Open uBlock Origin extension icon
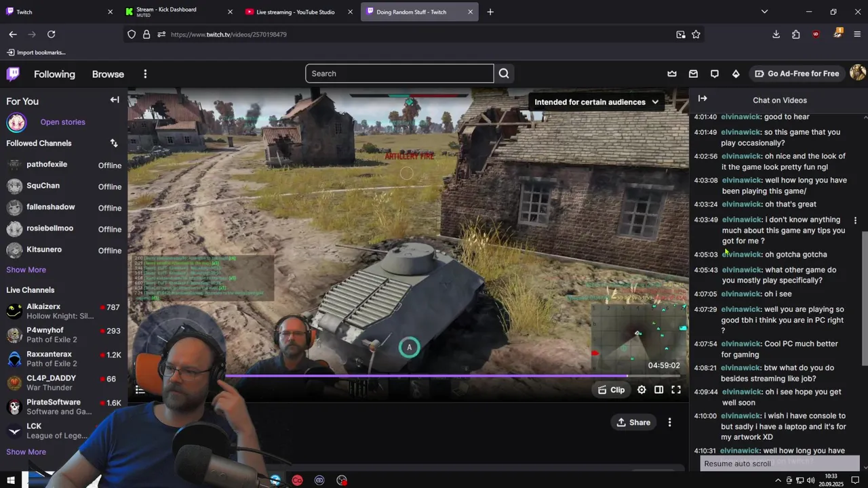Screen dimensions: 868x488 point(816,34)
